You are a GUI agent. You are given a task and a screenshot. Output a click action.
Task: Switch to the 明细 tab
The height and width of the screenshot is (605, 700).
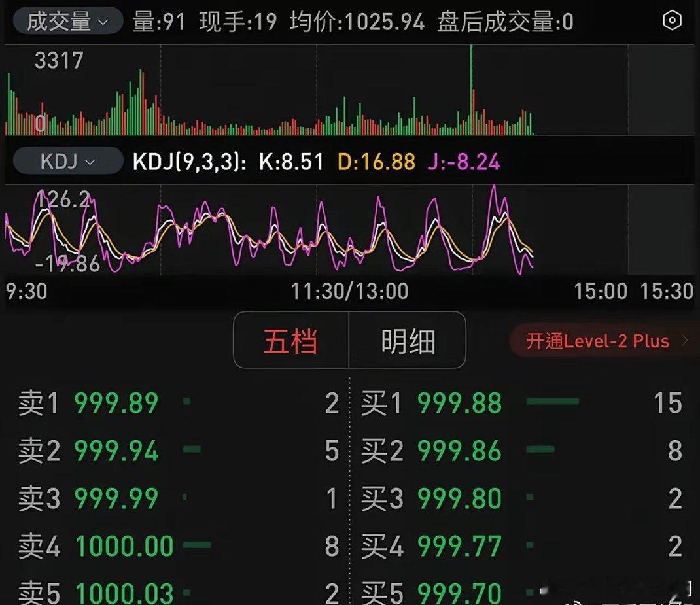tap(408, 340)
